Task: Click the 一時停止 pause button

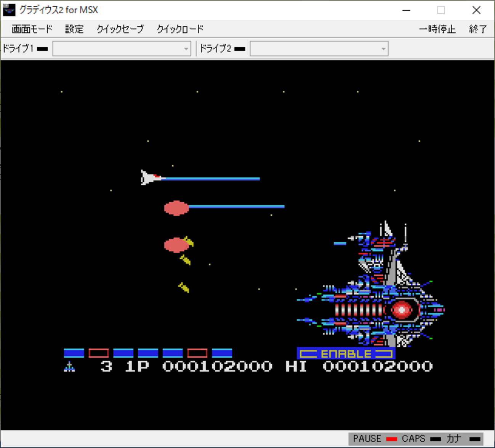Action: click(x=437, y=29)
